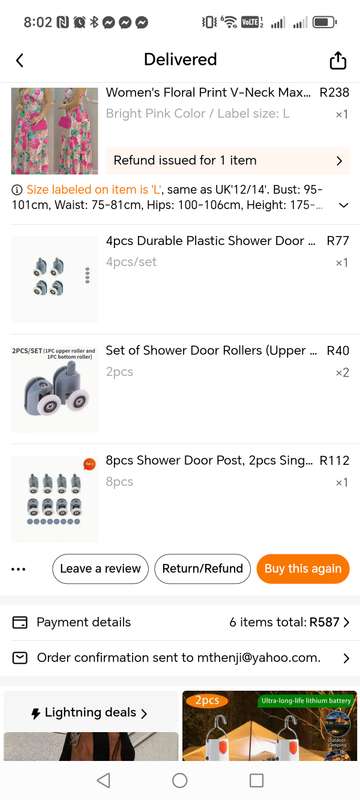Open the order confirmation email row chevron
The image size is (360, 800).
pos(346,659)
